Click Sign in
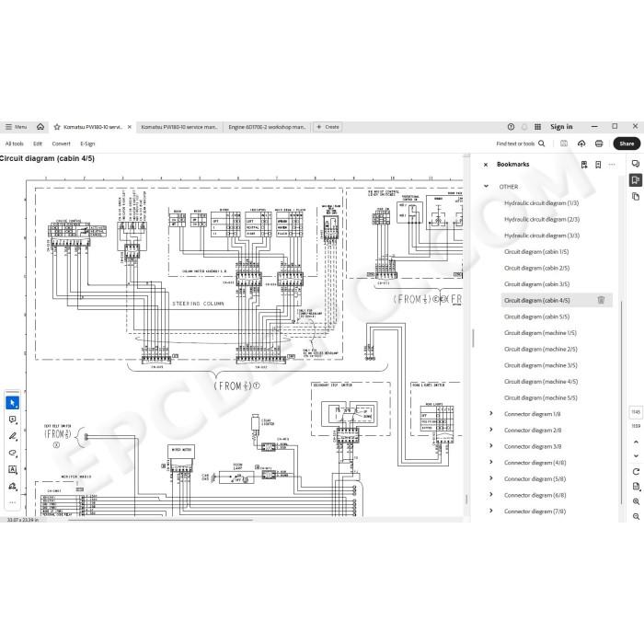Image resolution: width=644 pixels, height=644 pixels. (x=561, y=127)
